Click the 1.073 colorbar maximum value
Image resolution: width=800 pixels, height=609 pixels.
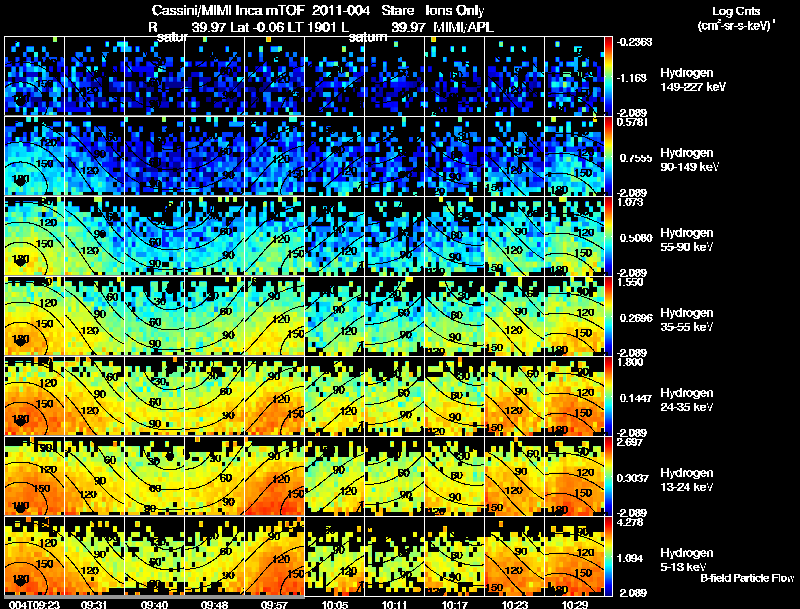[630, 202]
